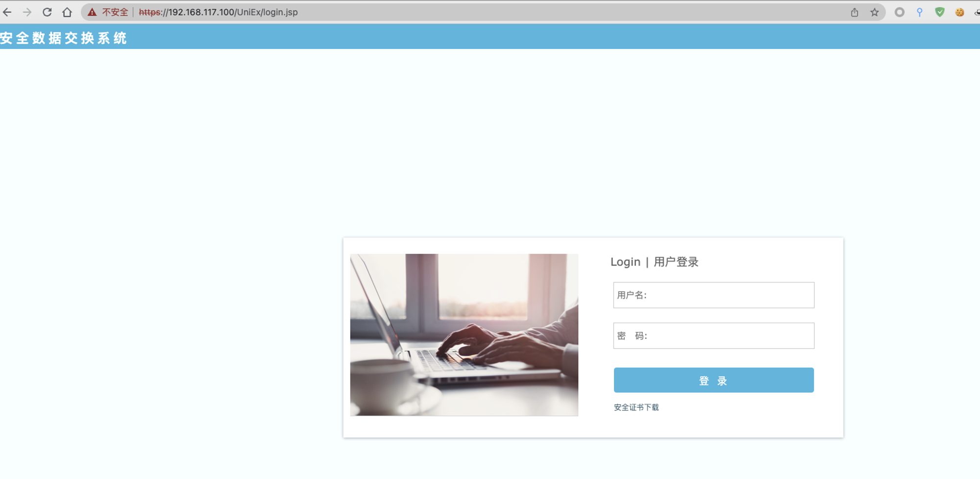Reload the login page
The width and height of the screenshot is (980, 479).
point(47,12)
